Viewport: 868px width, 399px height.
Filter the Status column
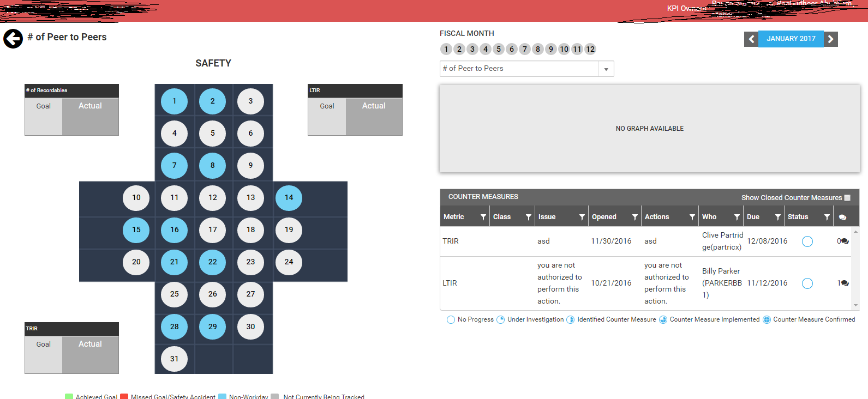click(x=827, y=217)
